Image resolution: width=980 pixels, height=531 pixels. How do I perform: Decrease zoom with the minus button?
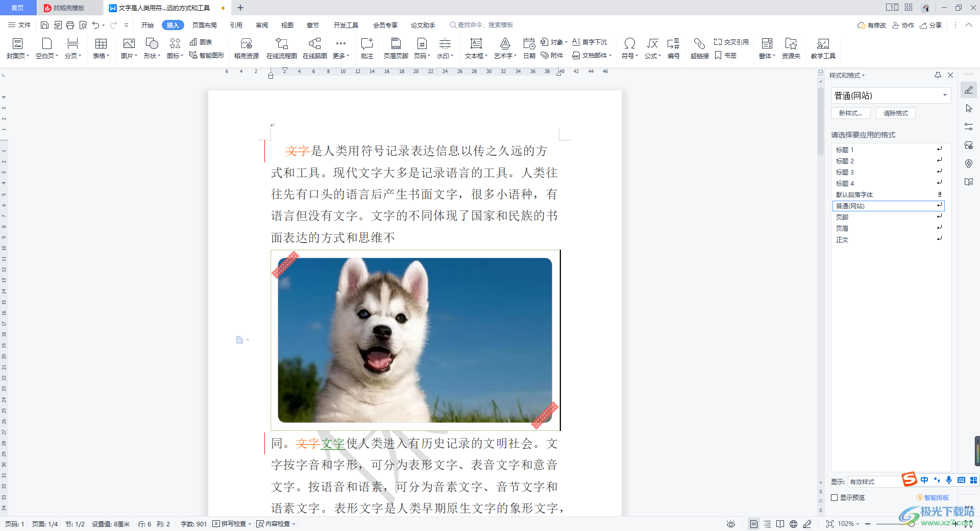point(868,524)
